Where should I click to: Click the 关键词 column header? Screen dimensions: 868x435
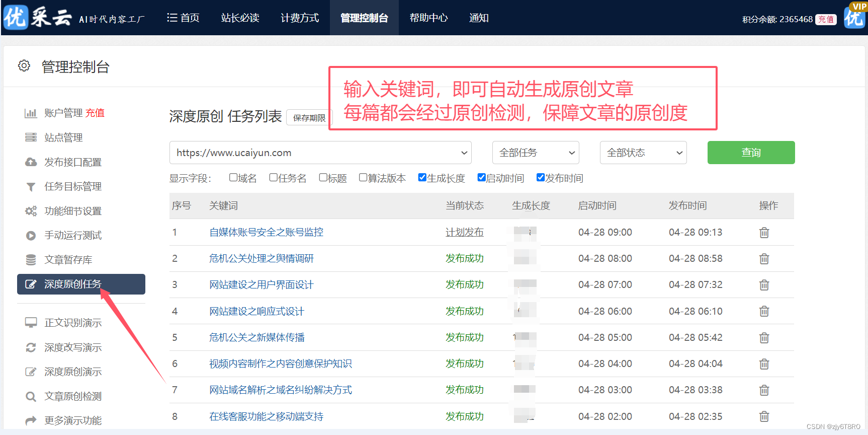[223, 205]
